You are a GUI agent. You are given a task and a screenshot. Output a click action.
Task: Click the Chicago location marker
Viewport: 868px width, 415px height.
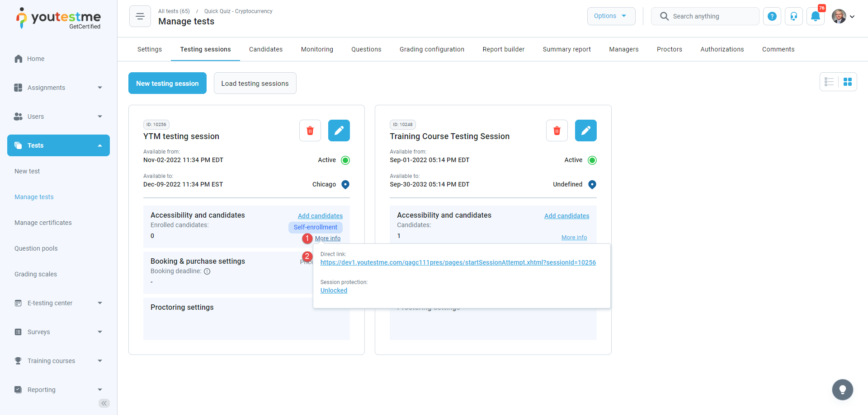345,184
